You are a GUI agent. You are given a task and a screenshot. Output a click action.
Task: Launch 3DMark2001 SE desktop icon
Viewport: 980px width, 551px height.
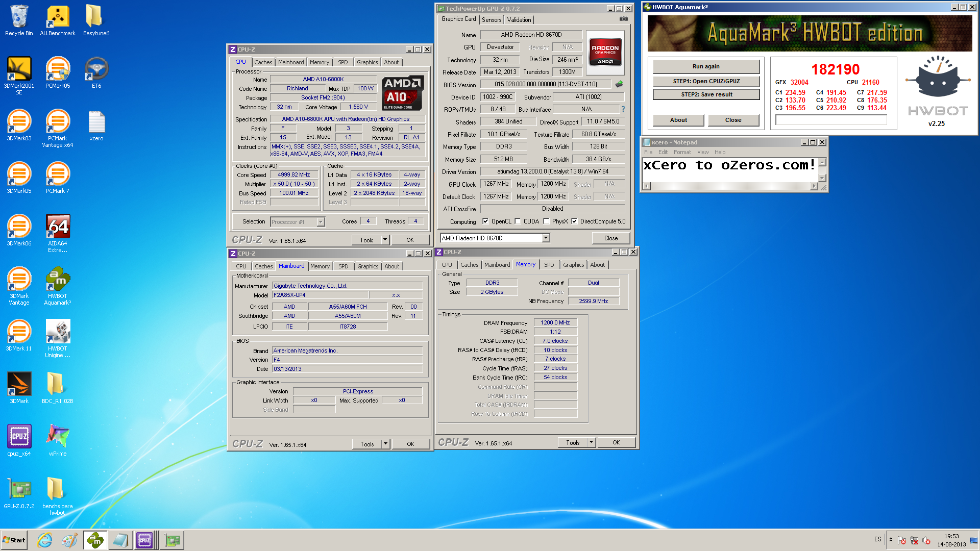(x=19, y=76)
